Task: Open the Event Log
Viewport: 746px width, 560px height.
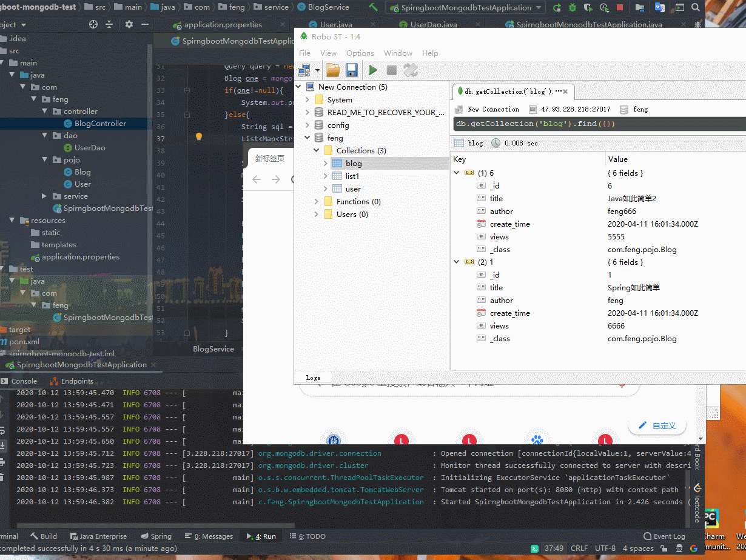Action: (664, 536)
